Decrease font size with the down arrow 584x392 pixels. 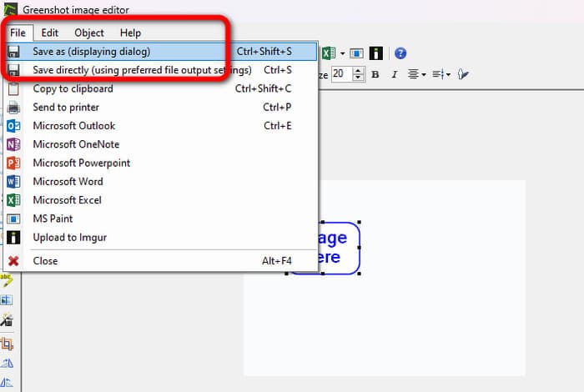(x=358, y=78)
